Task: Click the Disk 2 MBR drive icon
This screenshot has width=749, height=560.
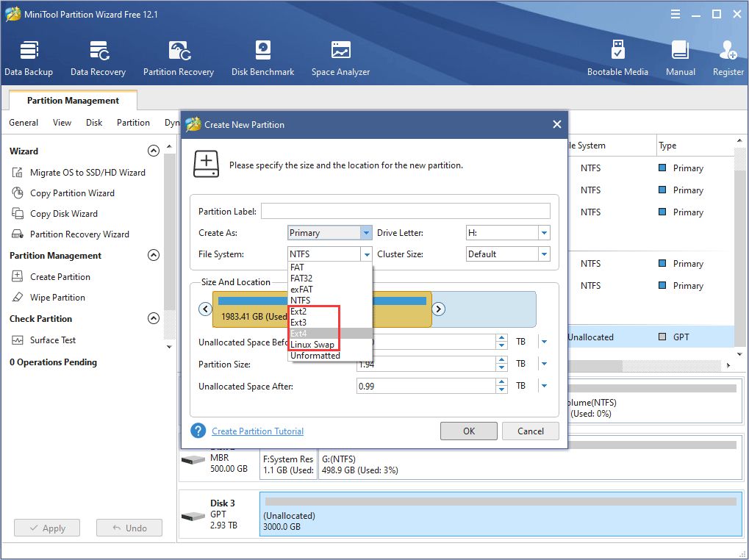Action: [x=193, y=460]
